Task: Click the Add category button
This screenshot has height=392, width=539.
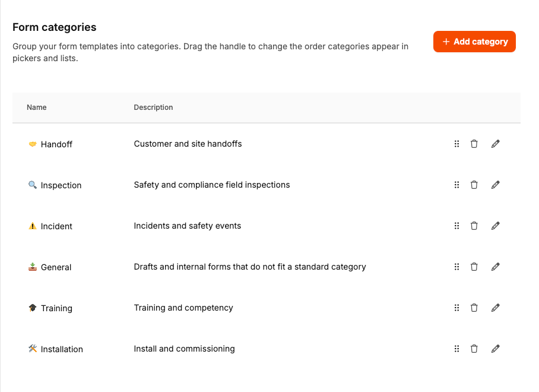Action: [474, 42]
